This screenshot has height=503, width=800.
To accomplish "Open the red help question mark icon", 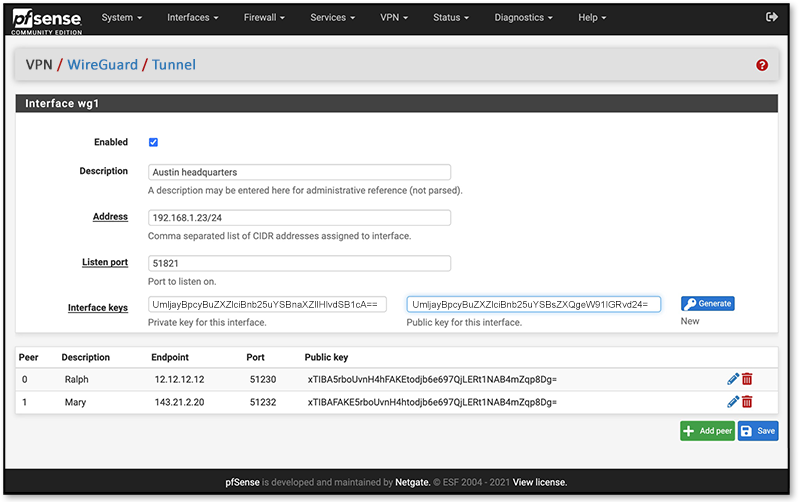I will (x=762, y=65).
